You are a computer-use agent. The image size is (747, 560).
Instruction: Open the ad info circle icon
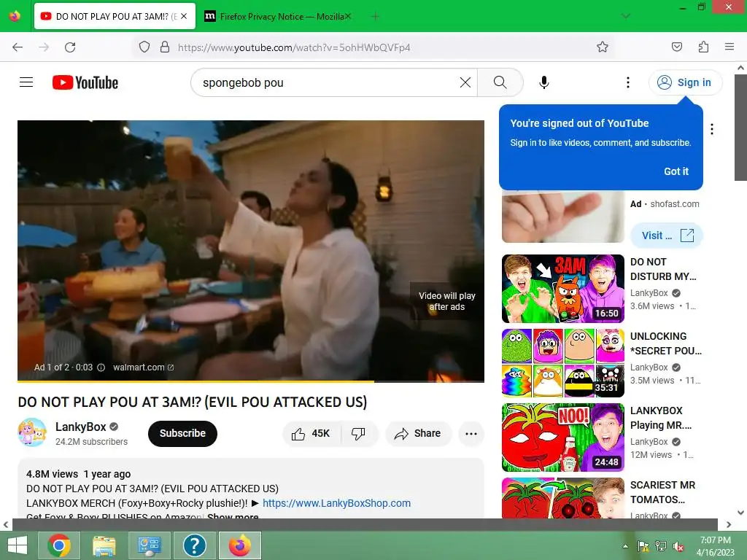point(101,367)
